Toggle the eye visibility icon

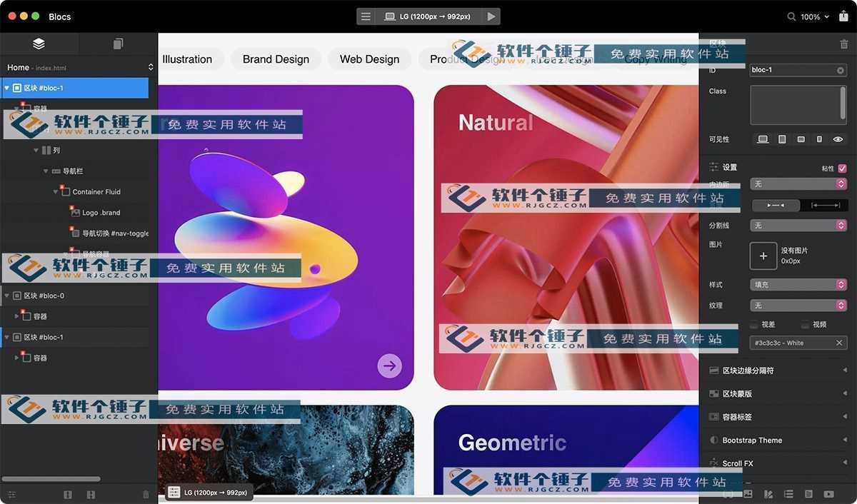click(838, 139)
